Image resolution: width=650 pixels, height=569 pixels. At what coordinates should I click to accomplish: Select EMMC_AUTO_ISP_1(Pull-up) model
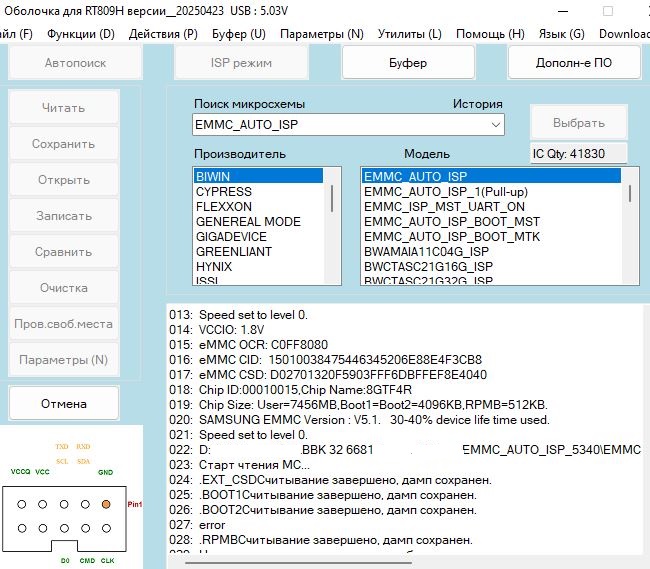[x=491, y=191]
